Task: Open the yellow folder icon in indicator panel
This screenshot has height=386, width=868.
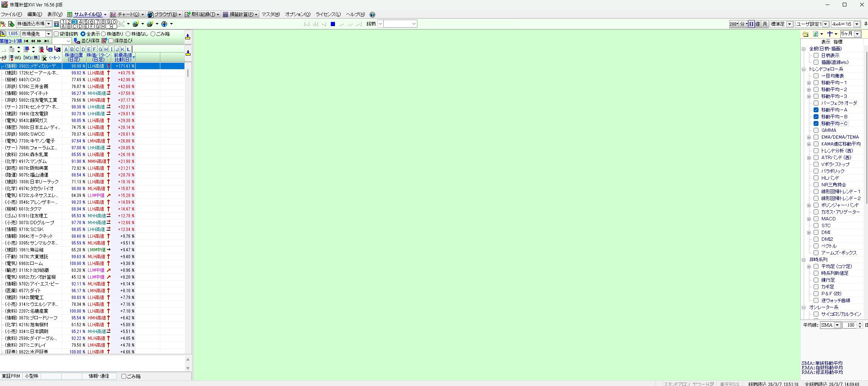Action: point(806,34)
